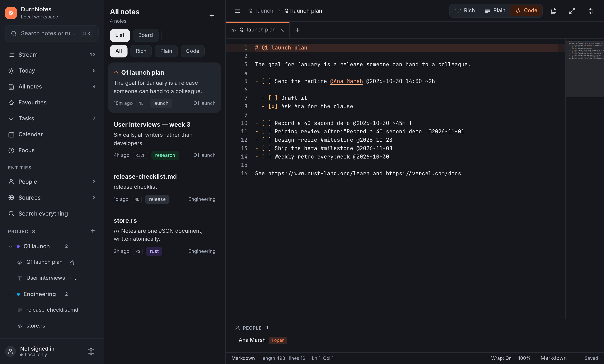This screenshot has width=604, height=364.
Task: Select the All filter chip
Action: pos(119,51)
